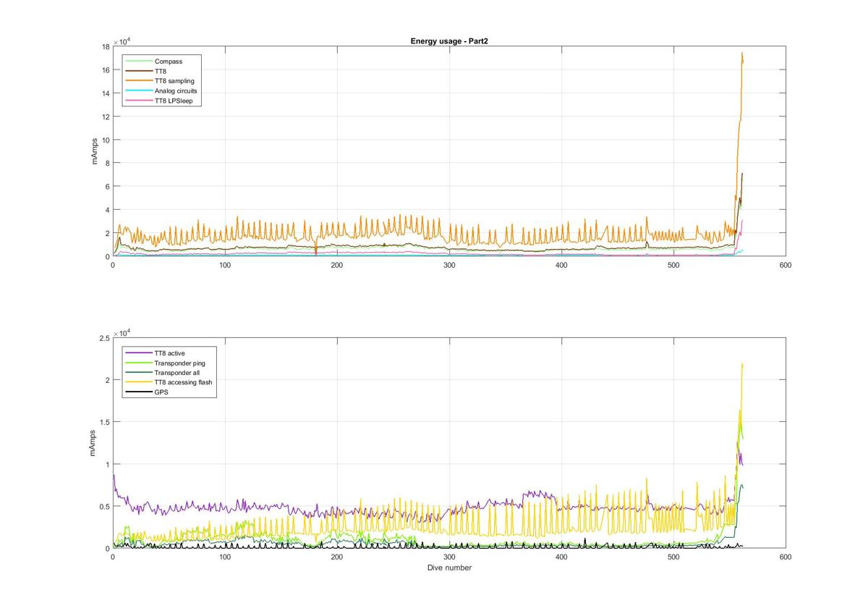This screenshot has height=616, width=868.
Task: Click the '500' x-axis tick under the lower plot
Action: [673, 557]
